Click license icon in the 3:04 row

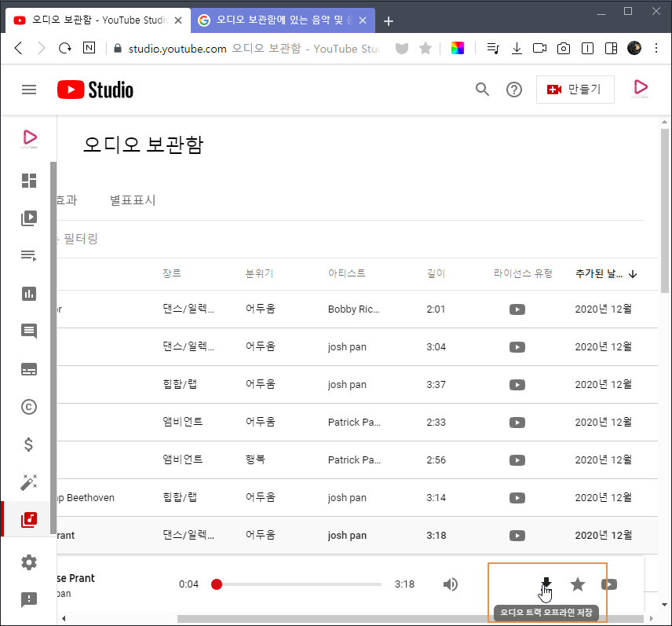pos(517,347)
